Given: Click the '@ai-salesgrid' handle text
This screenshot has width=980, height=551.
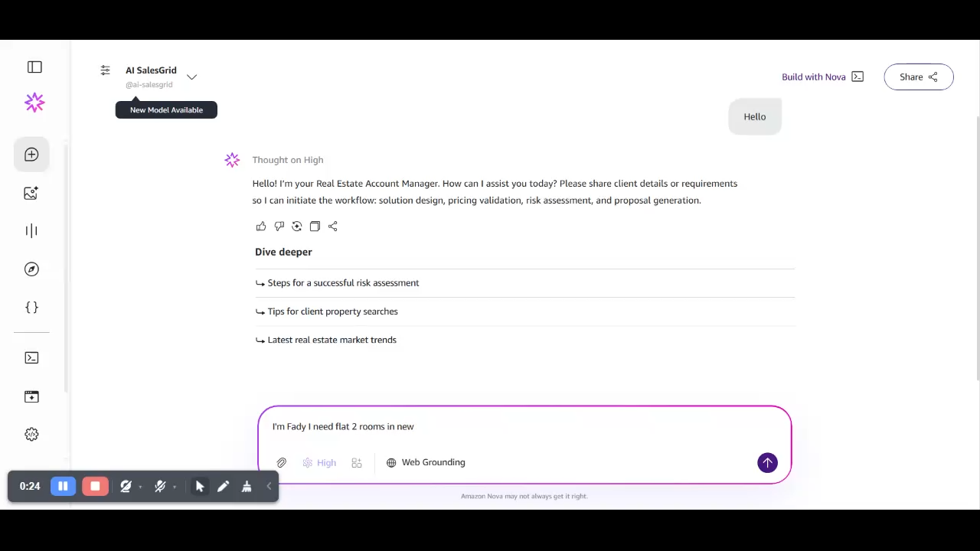Looking at the screenshot, I should pyautogui.click(x=149, y=85).
